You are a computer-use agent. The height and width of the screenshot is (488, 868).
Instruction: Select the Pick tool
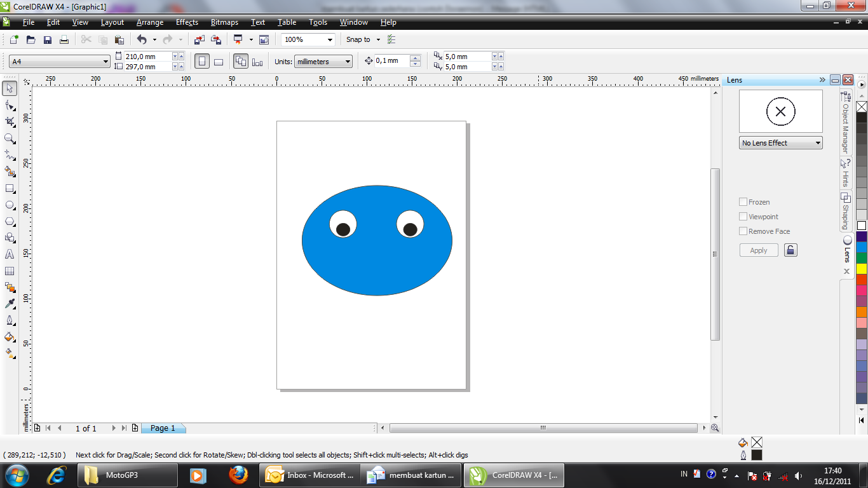10,88
